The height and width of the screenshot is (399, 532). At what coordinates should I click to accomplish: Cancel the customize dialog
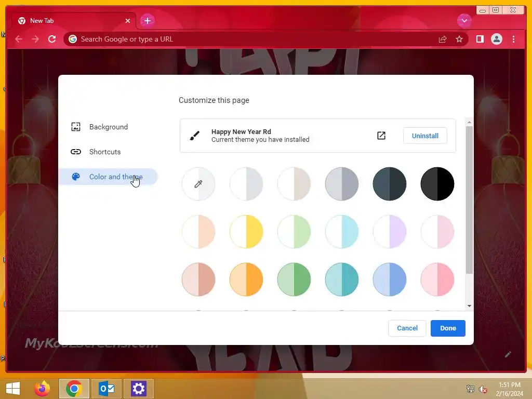pyautogui.click(x=407, y=328)
